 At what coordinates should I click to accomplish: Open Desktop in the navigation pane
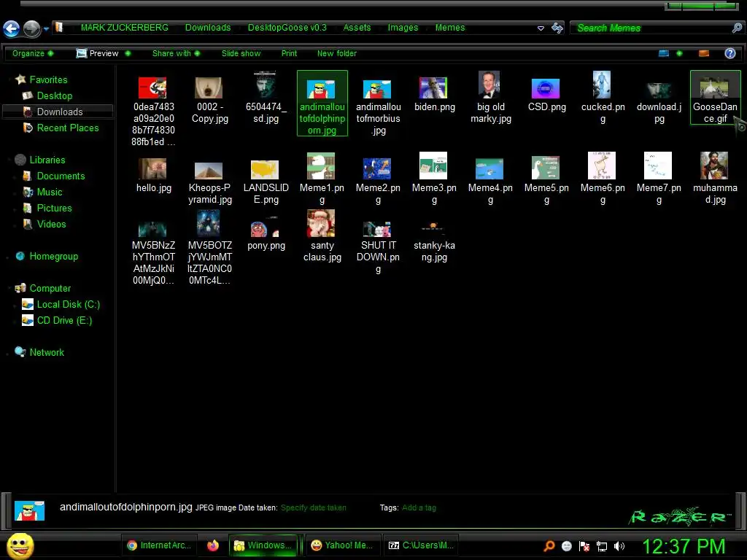tap(54, 96)
